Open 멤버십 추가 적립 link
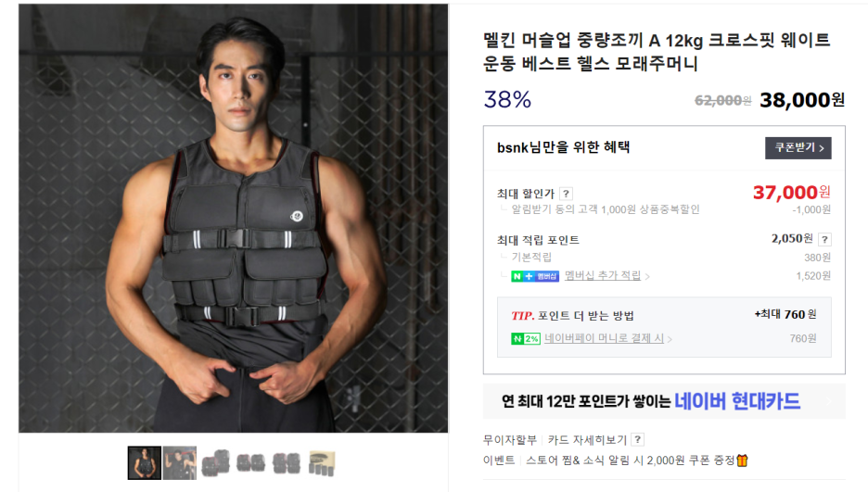 602,275
